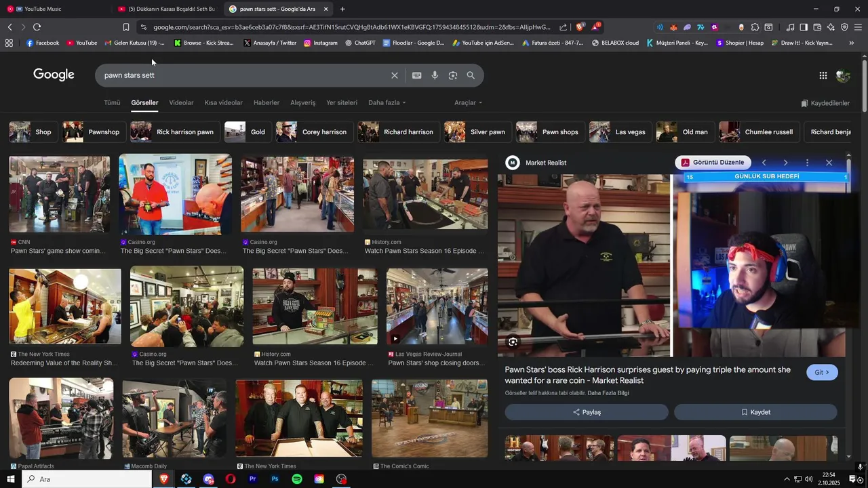Open Brave Leo AI sparkle icon
This screenshot has width=868, height=488.
831,27
